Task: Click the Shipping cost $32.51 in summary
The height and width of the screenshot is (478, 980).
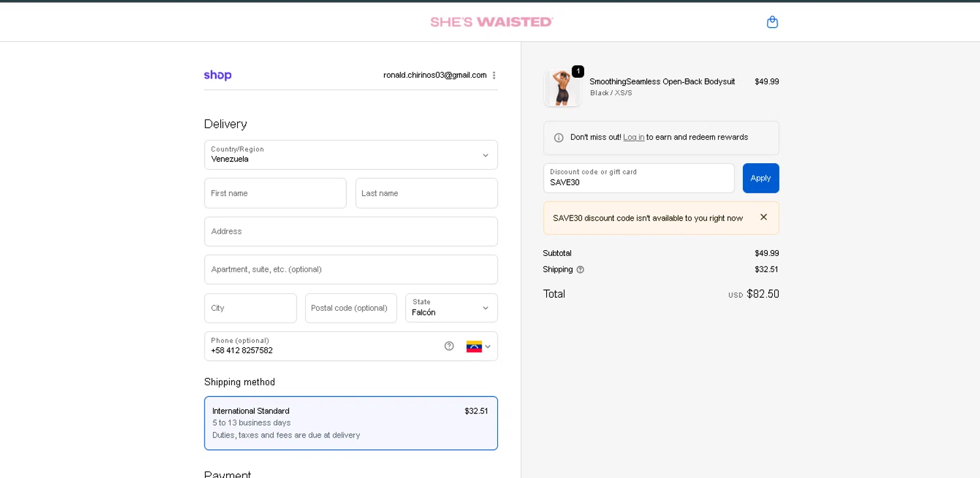Action: coord(766,270)
